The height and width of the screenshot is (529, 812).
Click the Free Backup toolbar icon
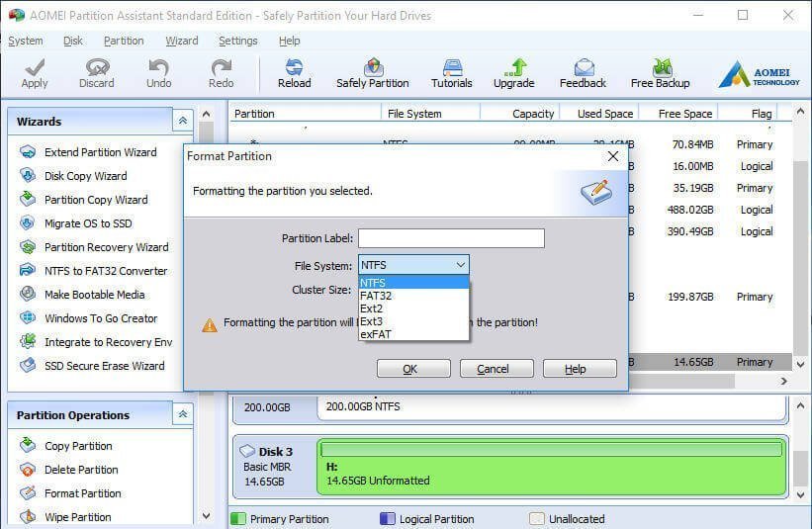pyautogui.click(x=661, y=73)
